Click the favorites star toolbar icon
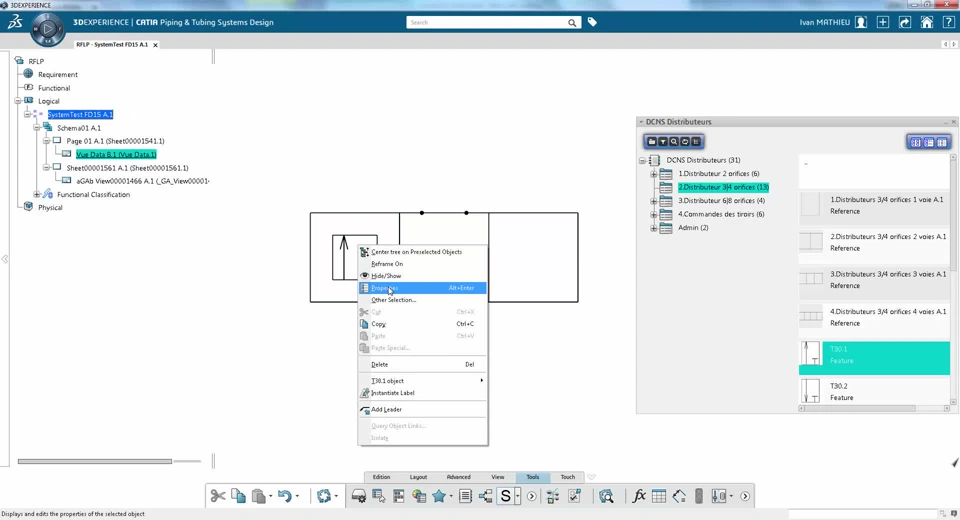Viewport: 960px width, 520px height. [439, 496]
